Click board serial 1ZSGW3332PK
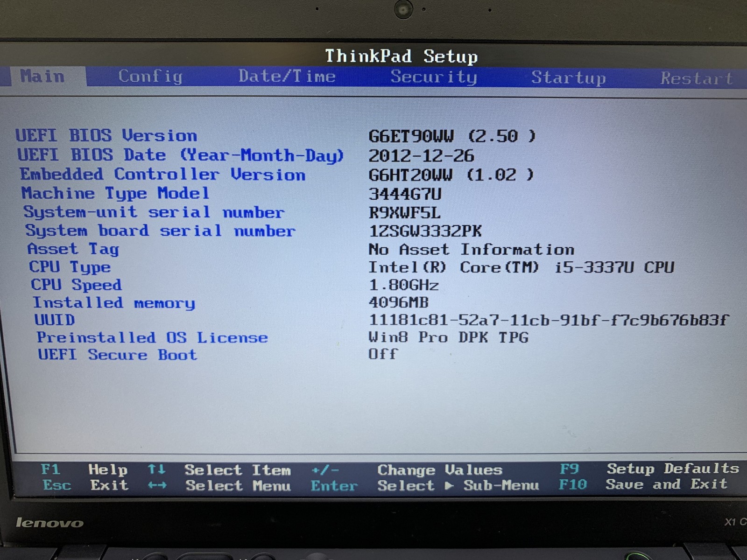 click(x=425, y=231)
